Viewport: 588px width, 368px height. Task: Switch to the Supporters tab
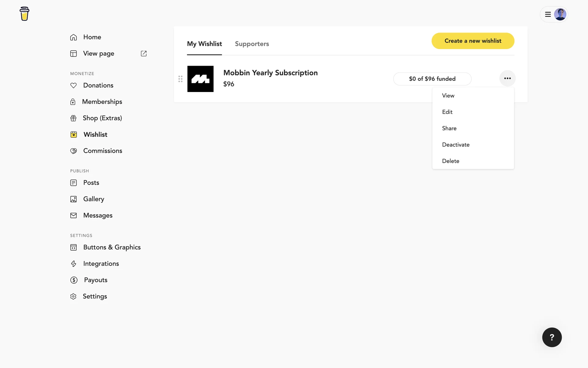pos(252,44)
